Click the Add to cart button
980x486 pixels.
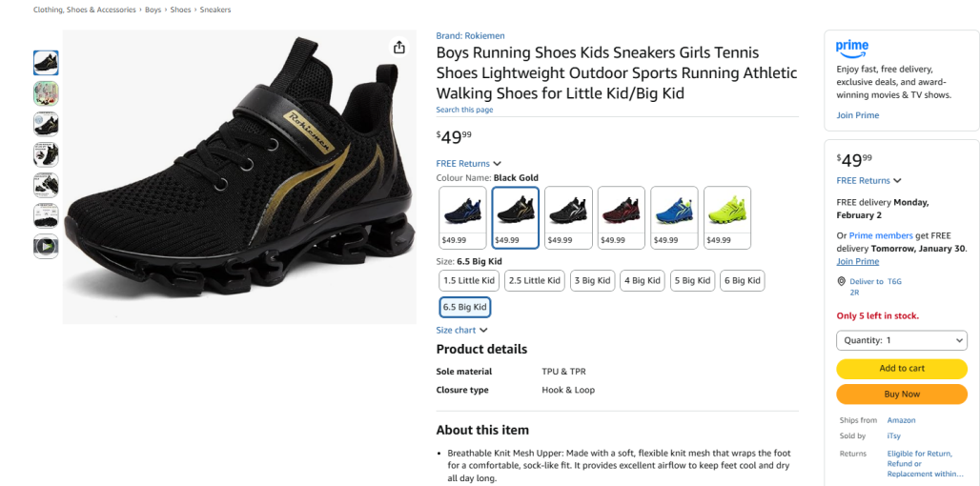coord(901,369)
